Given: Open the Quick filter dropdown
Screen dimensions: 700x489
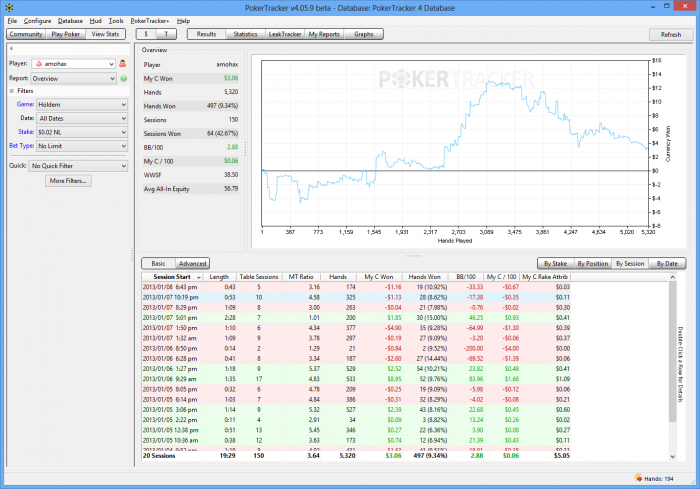Looking at the screenshot, I should pyautogui.click(x=78, y=166).
